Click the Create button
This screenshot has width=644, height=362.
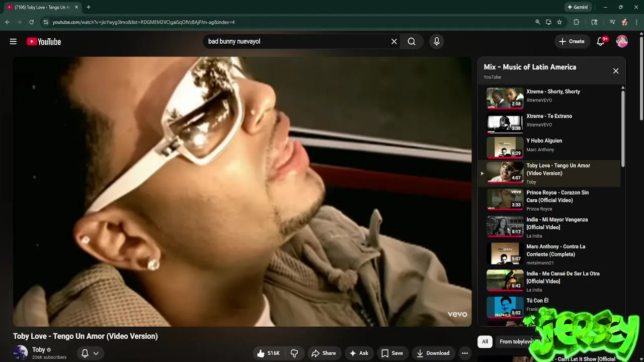572,42
